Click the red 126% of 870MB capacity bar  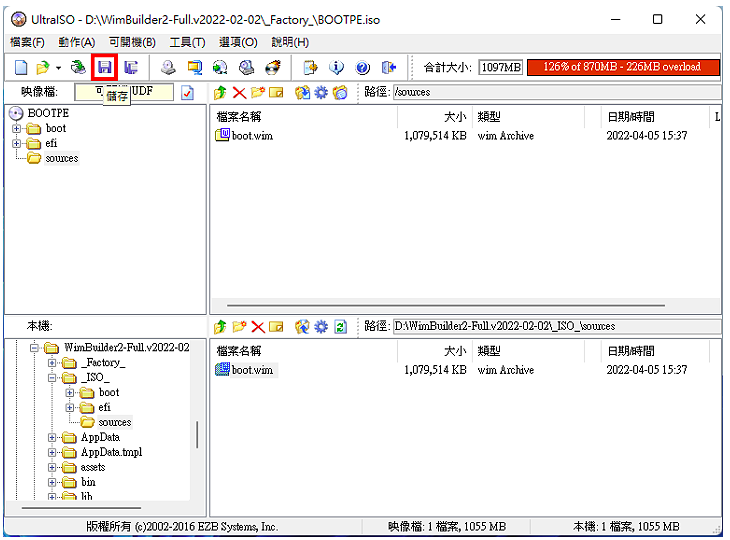coord(623,67)
